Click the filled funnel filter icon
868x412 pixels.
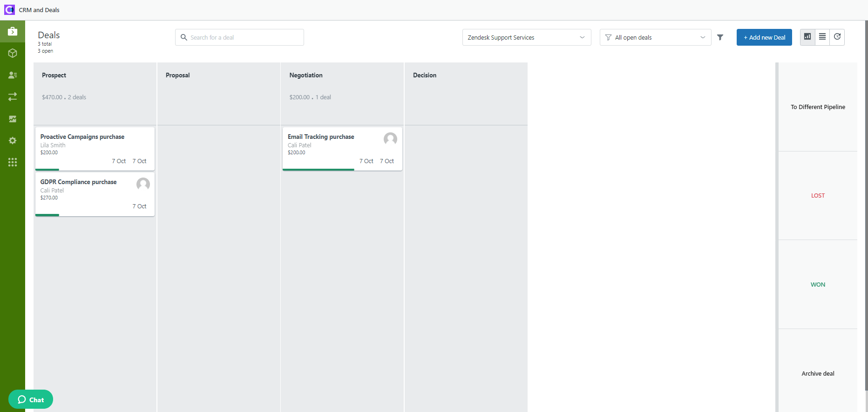(x=720, y=37)
